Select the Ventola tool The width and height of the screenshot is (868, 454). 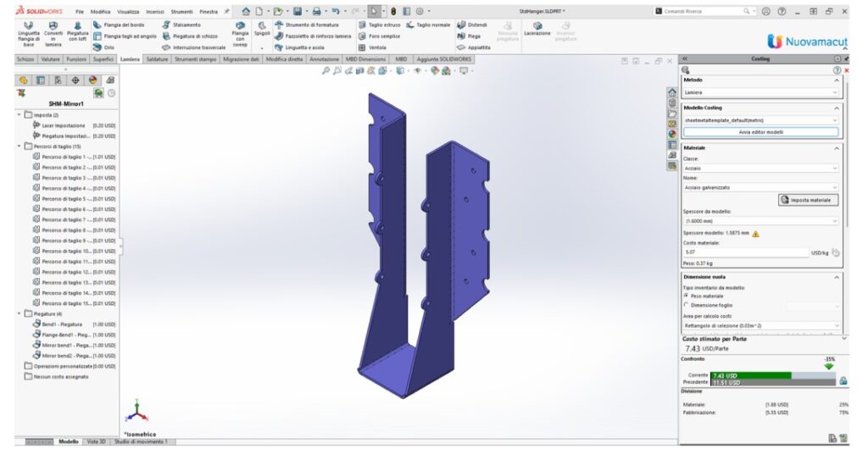(372, 47)
